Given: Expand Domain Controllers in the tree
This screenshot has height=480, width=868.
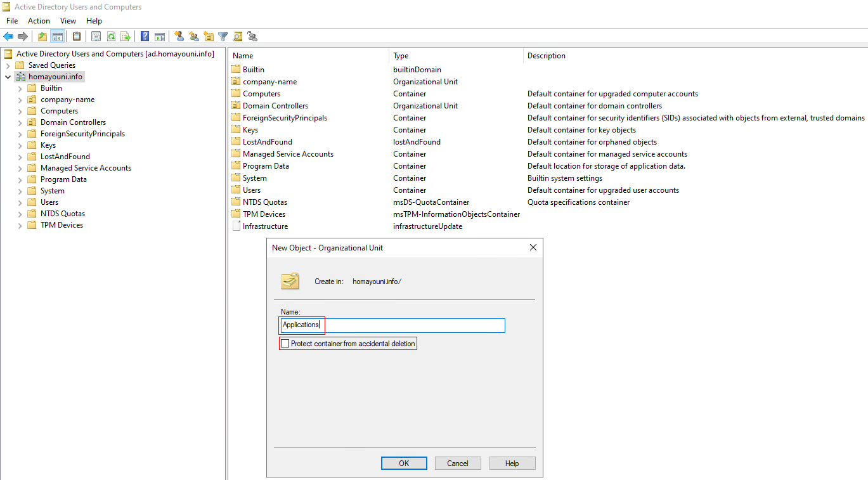Looking at the screenshot, I should pyautogui.click(x=20, y=122).
